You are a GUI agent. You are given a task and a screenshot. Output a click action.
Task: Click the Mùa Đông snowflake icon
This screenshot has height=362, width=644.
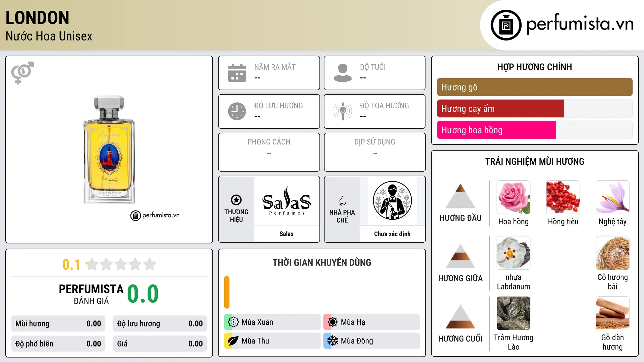point(332,341)
